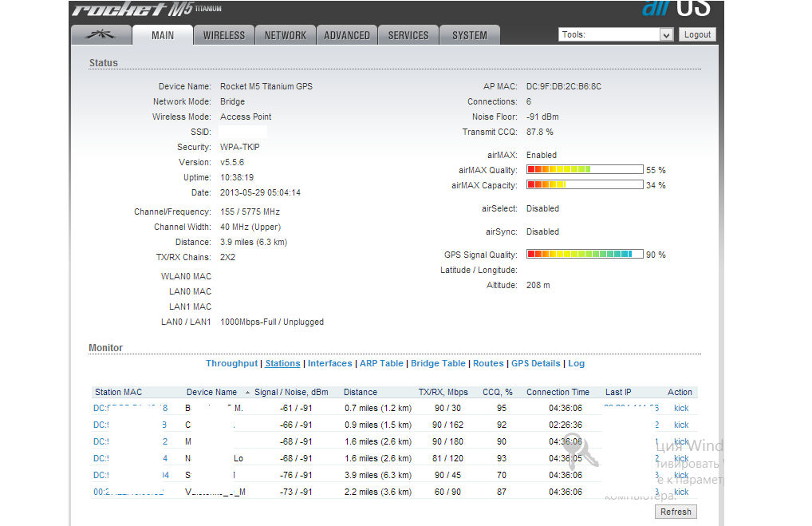
Task: Click the GPS Signal Quality bar
Action: point(585,255)
